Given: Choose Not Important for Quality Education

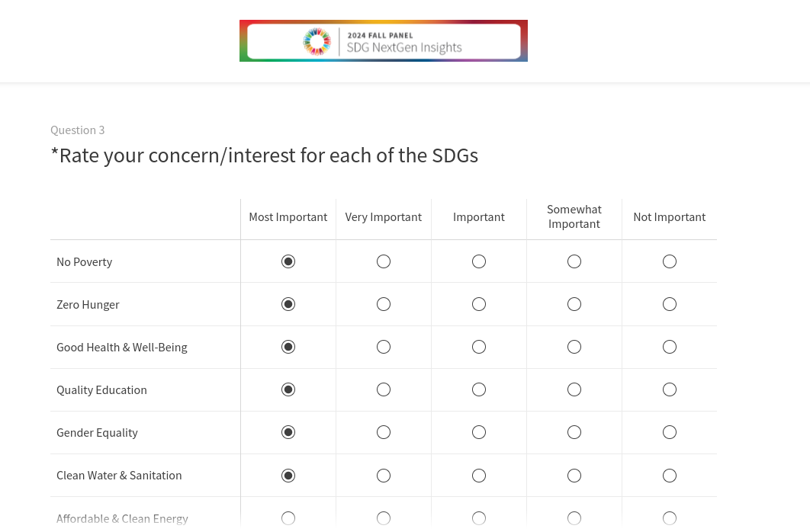Looking at the screenshot, I should coord(670,389).
